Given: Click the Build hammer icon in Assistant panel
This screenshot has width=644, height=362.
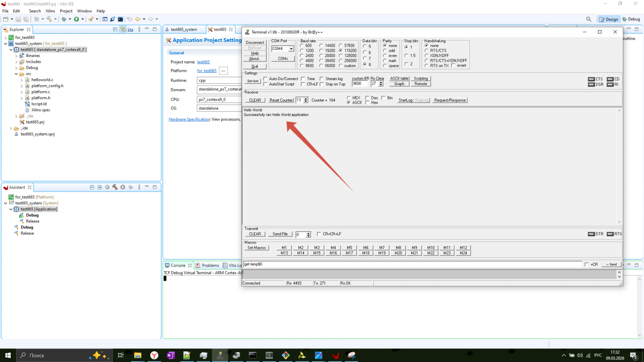Looking at the screenshot, I should coord(115,187).
